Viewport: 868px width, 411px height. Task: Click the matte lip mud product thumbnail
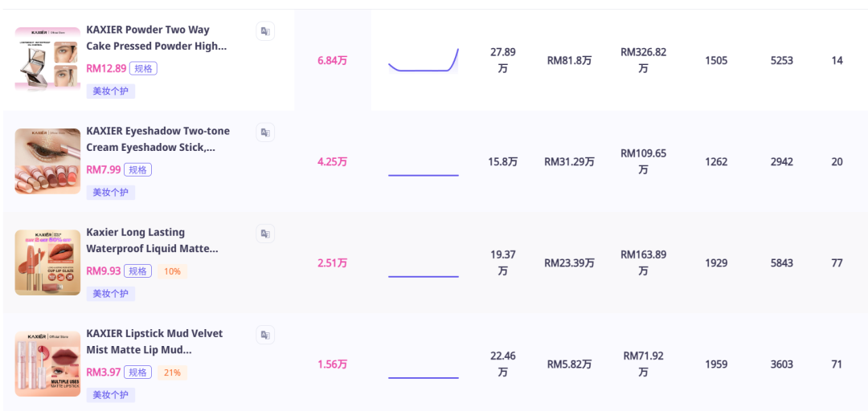pos(47,364)
